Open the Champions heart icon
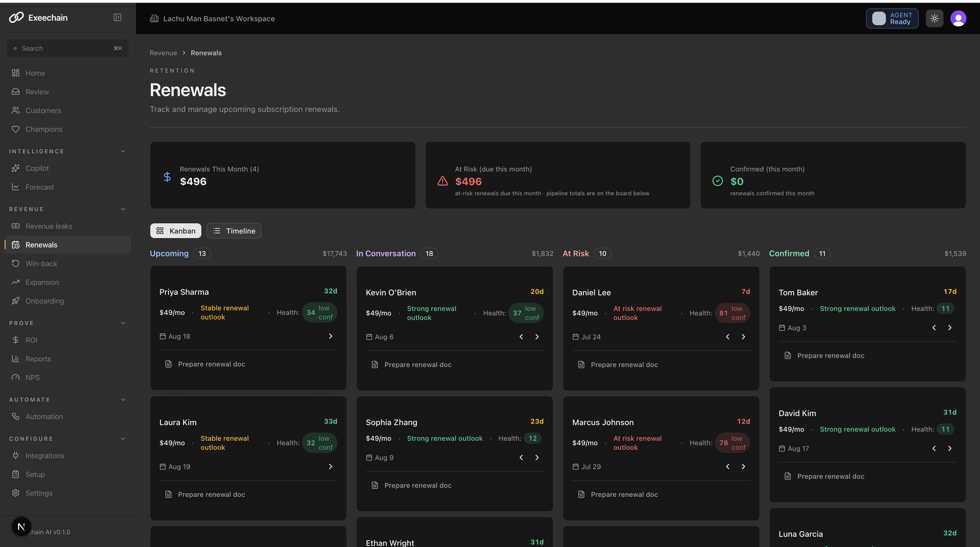 (x=15, y=129)
